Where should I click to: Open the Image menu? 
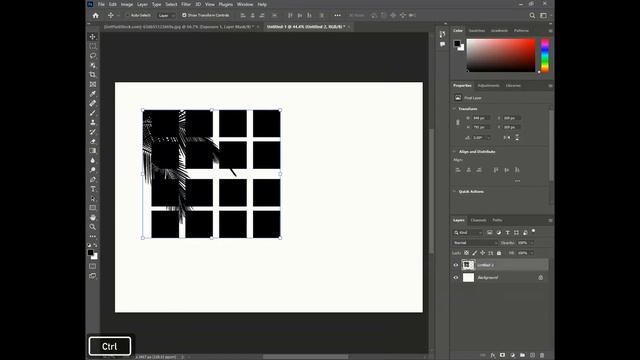click(127, 4)
